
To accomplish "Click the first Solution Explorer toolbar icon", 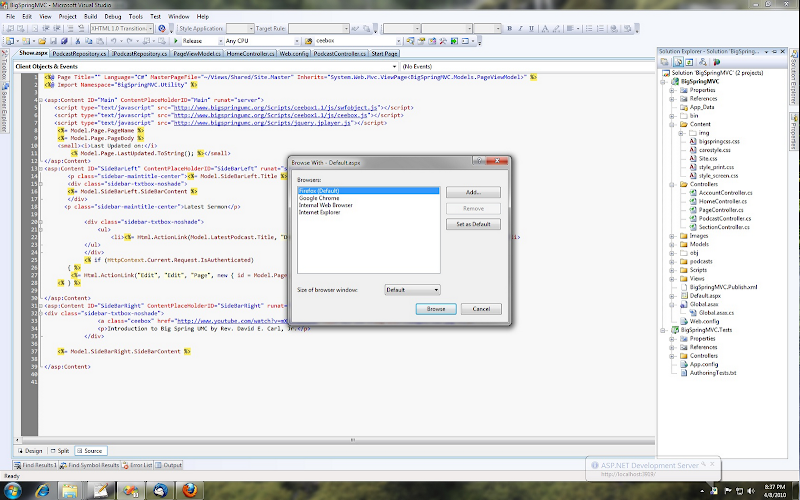I will point(664,62).
